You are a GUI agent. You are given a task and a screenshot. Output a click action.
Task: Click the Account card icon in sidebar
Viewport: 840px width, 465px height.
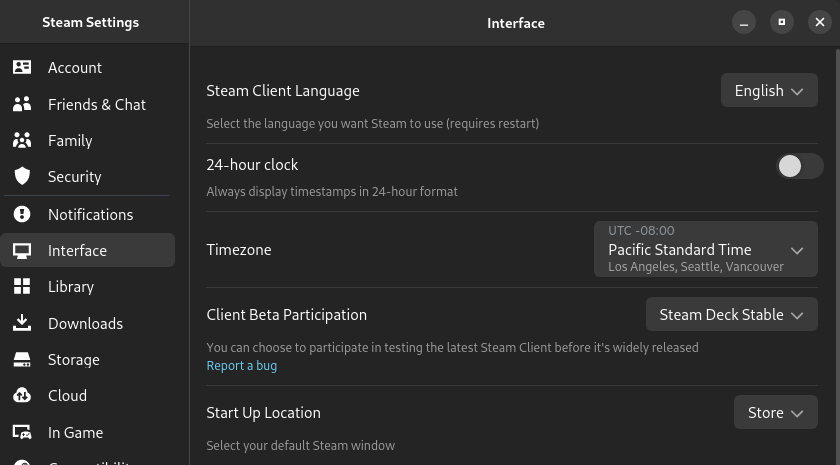pos(22,68)
